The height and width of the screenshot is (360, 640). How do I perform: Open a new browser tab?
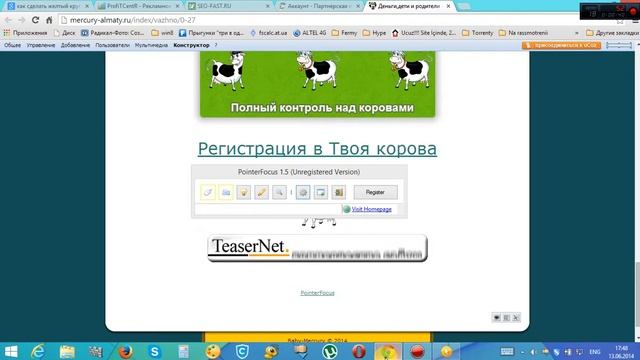pos(463,6)
